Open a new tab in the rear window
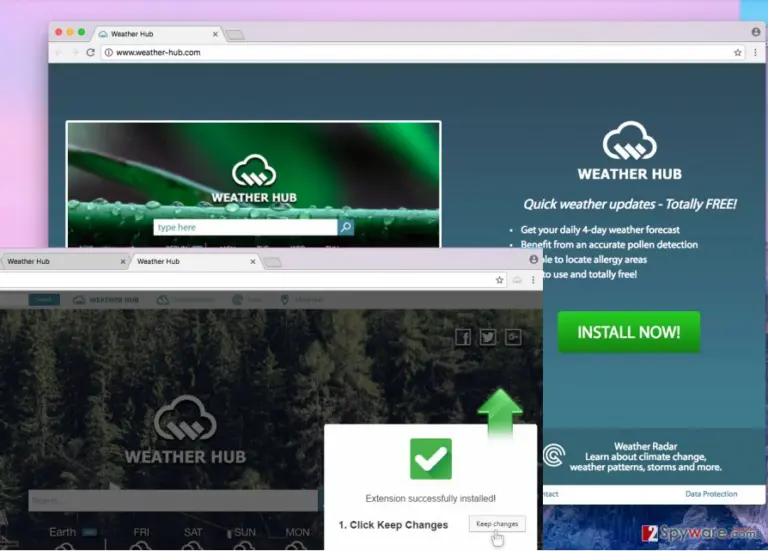Screen dimensions: 768x551 point(236,34)
